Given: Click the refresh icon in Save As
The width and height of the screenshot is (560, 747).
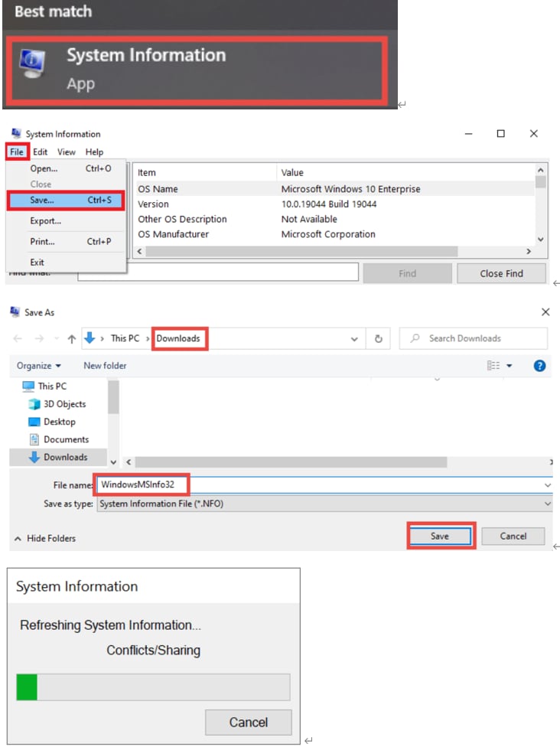Looking at the screenshot, I should pyautogui.click(x=378, y=339).
